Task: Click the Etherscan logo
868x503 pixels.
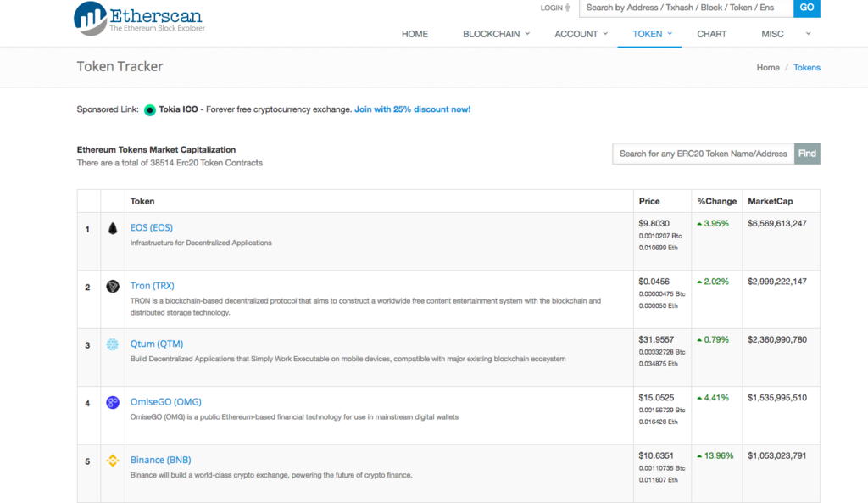Action: [x=140, y=19]
